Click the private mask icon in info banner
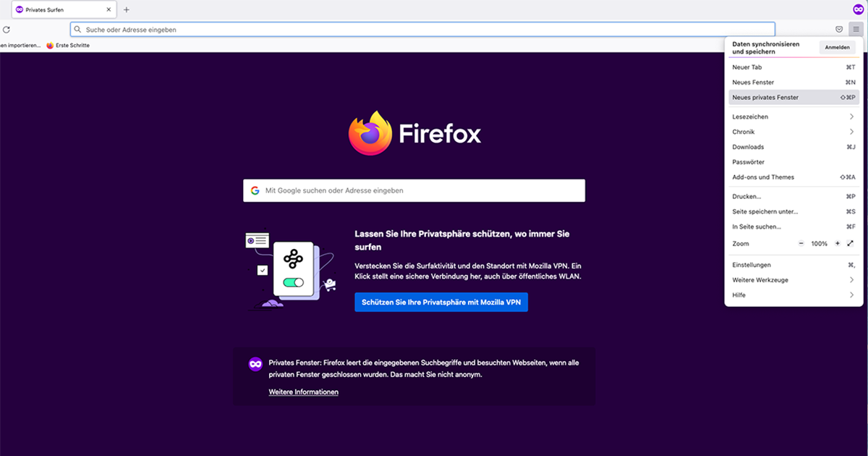Viewport: 868px width, 456px height. coord(255,364)
